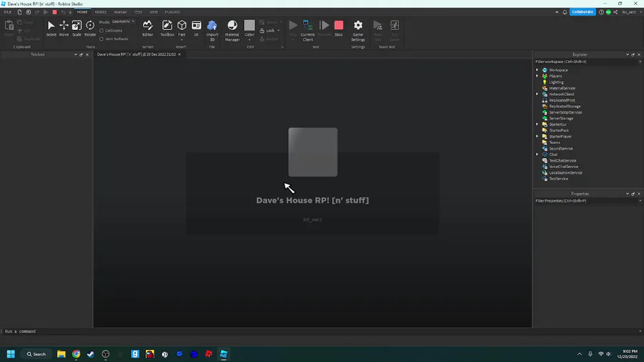This screenshot has width=644, height=362.
Task: Open the Material Manager
Action: pyautogui.click(x=232, y=30)
